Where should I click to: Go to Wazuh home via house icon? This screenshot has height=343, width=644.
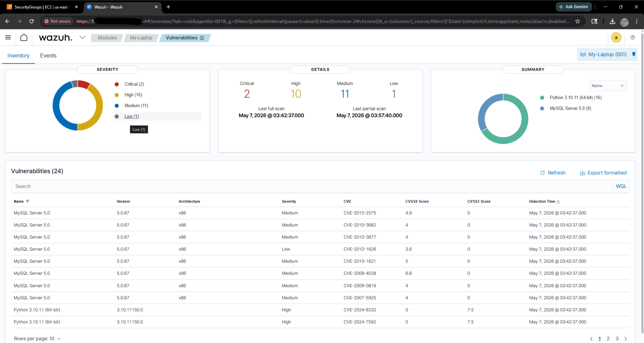[24, 38]
